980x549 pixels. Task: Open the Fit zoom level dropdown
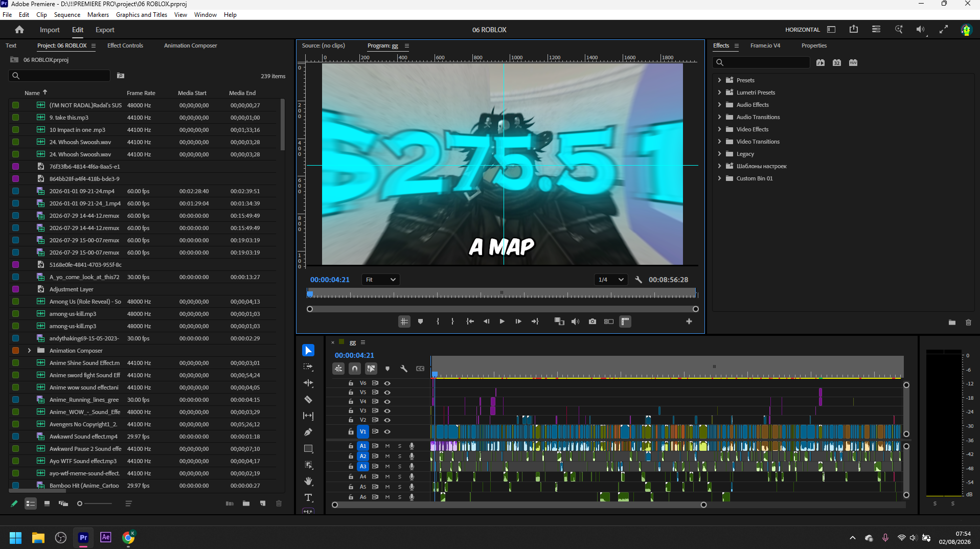pos(380,280)
